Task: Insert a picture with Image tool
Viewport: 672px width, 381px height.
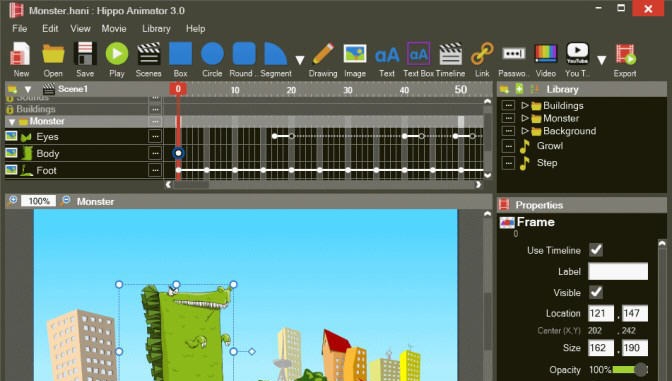Action: click(355, 54)
